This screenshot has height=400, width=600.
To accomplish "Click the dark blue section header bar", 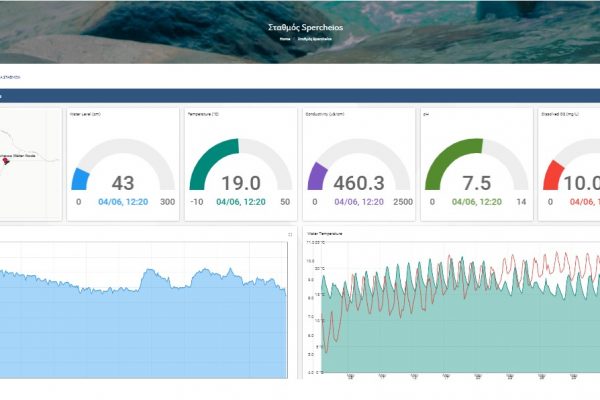I will [x=300, y=96].
